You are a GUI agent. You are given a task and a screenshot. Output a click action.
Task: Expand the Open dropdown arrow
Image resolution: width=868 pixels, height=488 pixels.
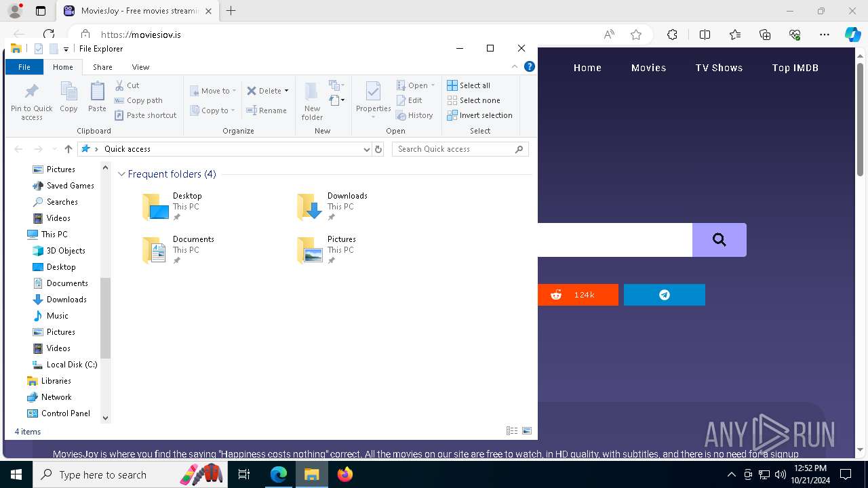pyautogui.click(x=433, y=85)
